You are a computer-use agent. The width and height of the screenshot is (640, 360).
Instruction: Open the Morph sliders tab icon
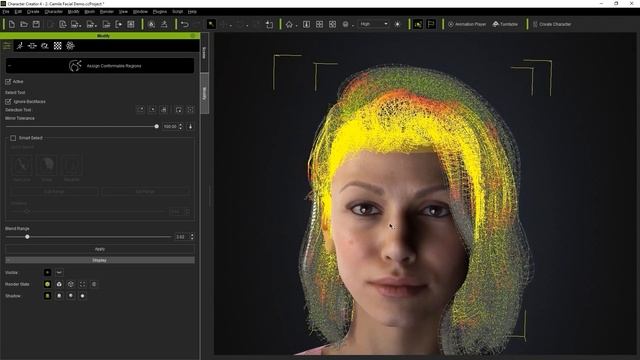click(32, 46)
